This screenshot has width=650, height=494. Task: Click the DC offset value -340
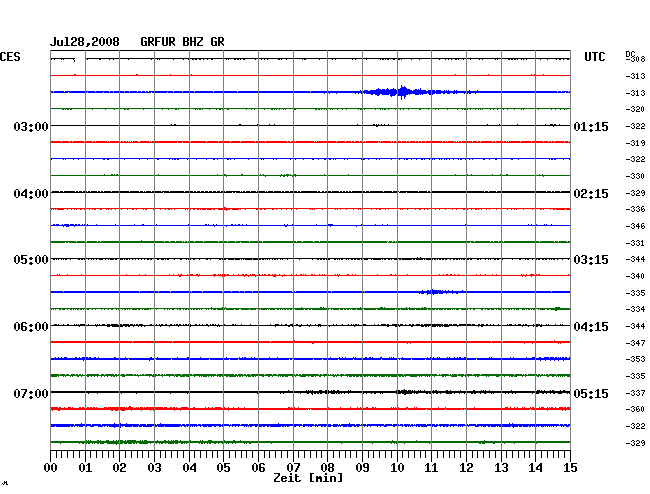[635, 276]
